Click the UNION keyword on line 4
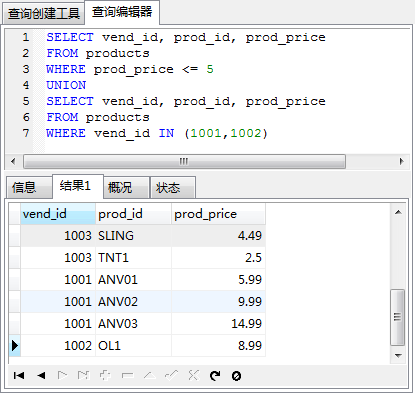 pyautogui.click(x=66, y=85)
